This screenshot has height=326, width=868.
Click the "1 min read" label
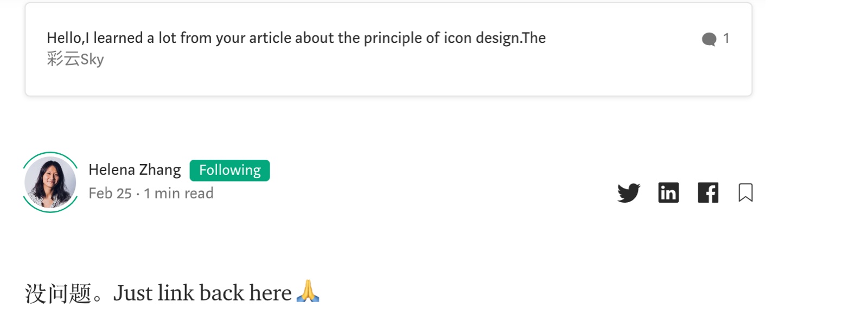tap(178, 193)
